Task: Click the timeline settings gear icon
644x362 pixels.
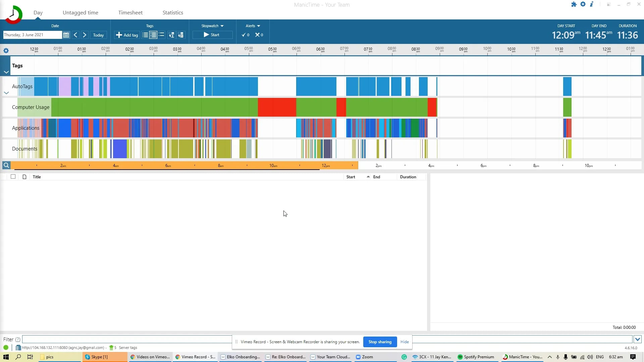Action: pos(6,51)
